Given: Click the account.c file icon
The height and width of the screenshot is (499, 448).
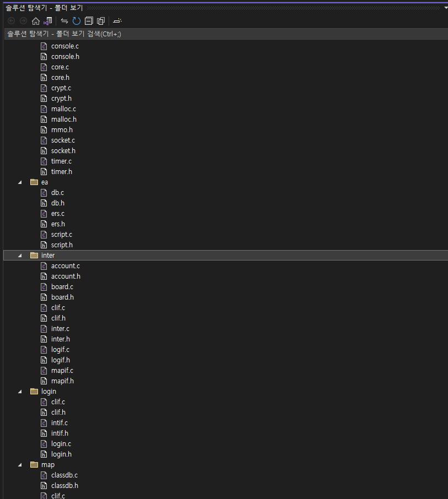Looking at the screenshot, I should (44, 265).
